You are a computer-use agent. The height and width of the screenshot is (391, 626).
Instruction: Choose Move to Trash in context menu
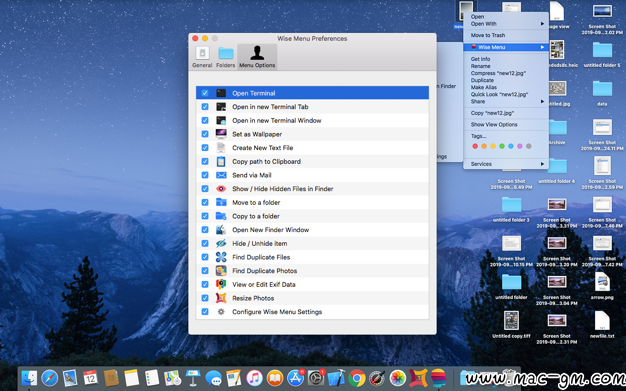pyautogui.click(x=487, y=35)
